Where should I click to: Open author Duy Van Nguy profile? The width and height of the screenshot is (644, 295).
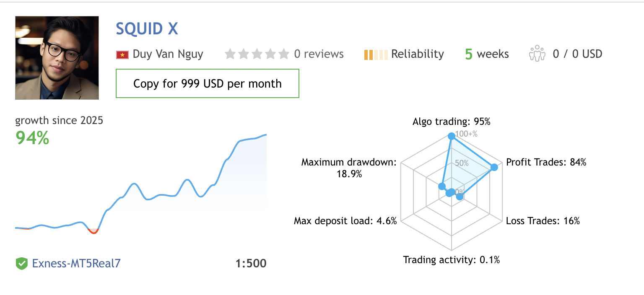click(x=168, y=54)
